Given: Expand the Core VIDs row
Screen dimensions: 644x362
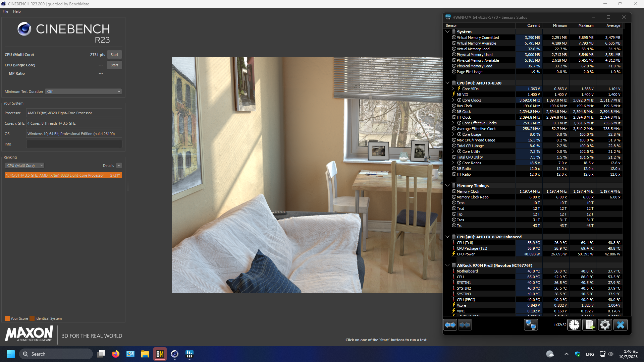Looking at the screenshot, I should (x=453, y=89).
